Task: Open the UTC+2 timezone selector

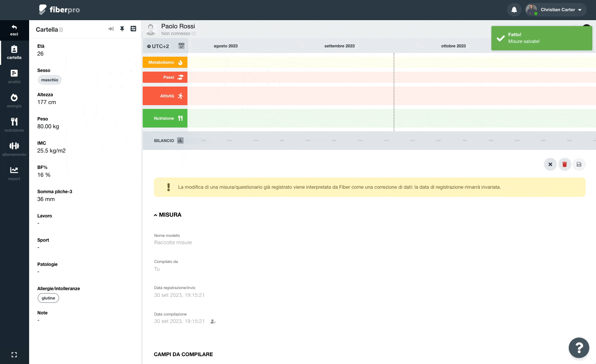Action: point(158,46)
